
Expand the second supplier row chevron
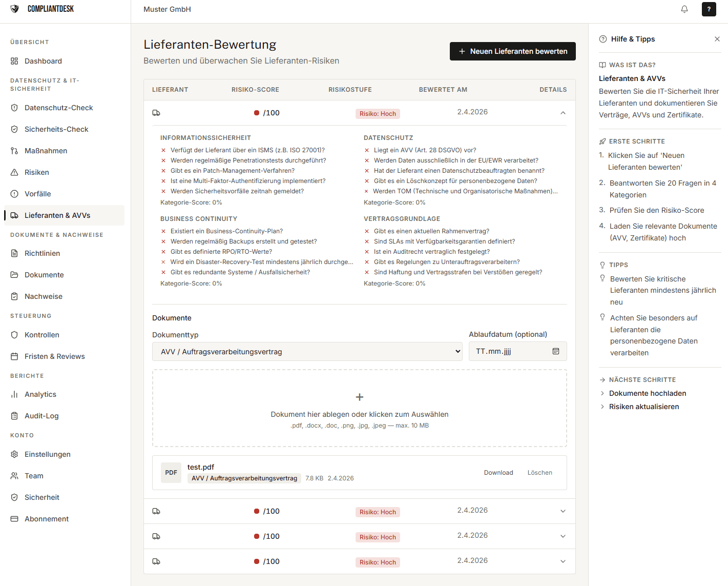coord(563,511)
